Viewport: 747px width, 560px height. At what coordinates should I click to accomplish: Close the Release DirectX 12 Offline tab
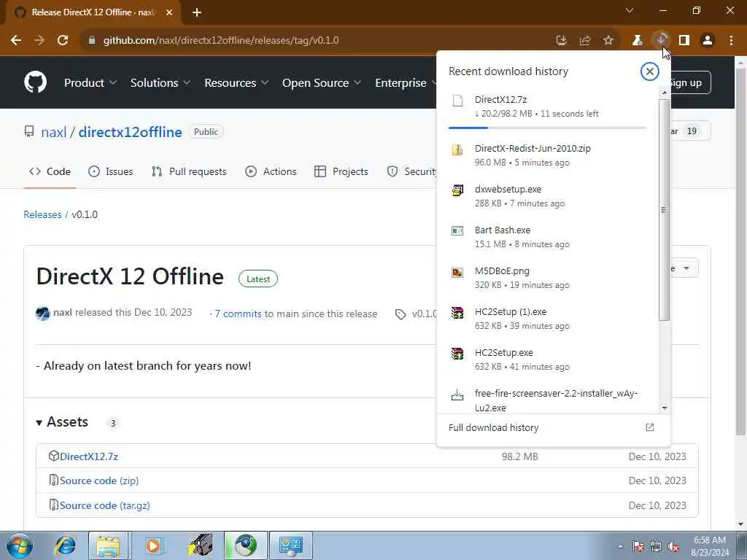(169, 12)
